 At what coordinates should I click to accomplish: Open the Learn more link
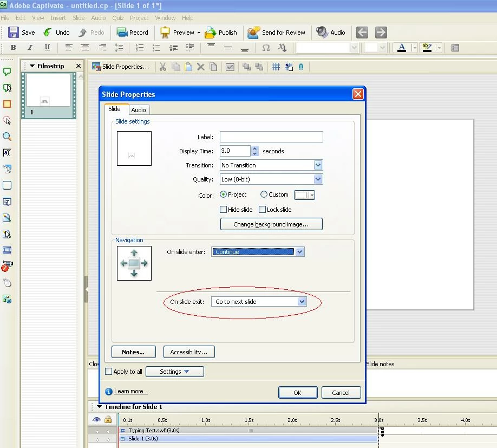point(130,391)
